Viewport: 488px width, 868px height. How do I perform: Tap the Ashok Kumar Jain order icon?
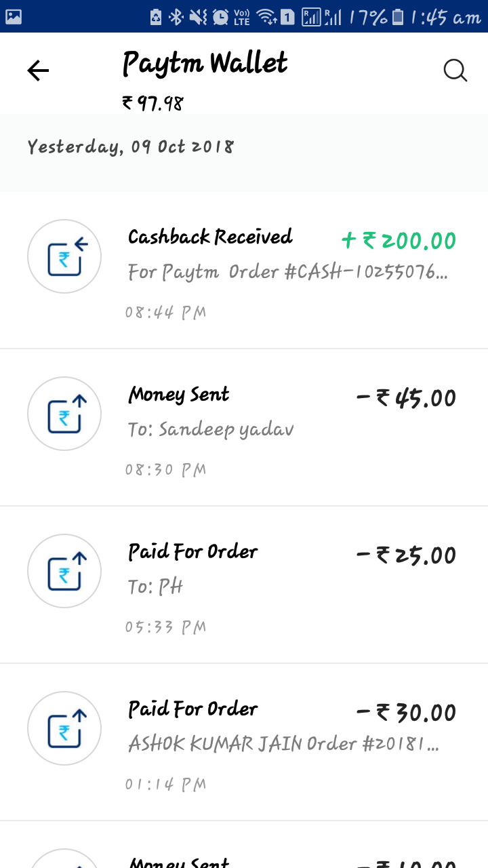(x=64, y=728)
